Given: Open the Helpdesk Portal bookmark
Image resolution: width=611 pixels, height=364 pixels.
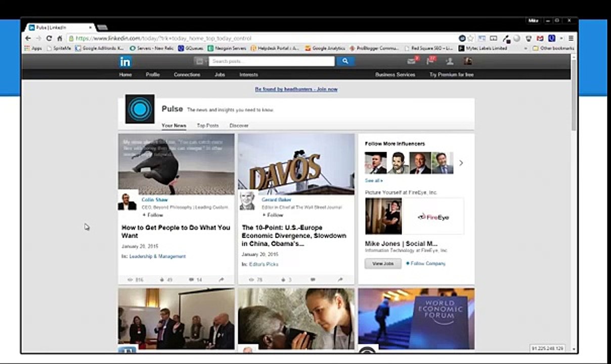Looking at the screenshot, I should (x=275, y=49).
